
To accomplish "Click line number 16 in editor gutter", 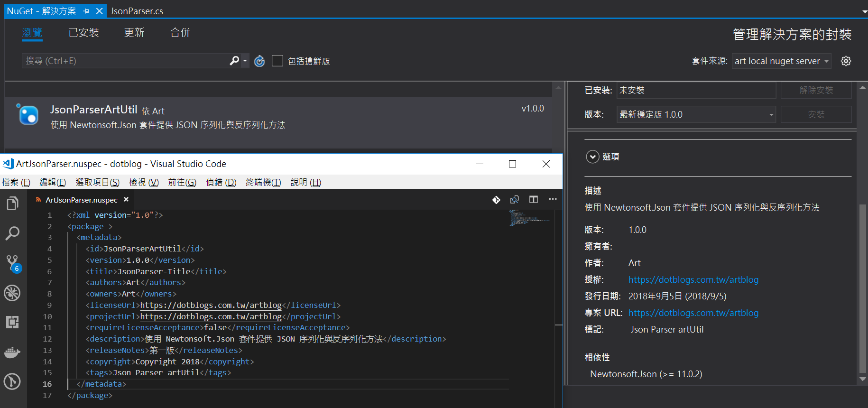I will click(47, 384).
